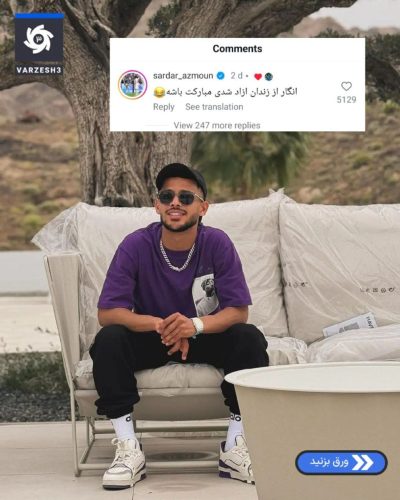
Task: Tap the ورق بزنید swipe button
Action: (x=341, y=462)
